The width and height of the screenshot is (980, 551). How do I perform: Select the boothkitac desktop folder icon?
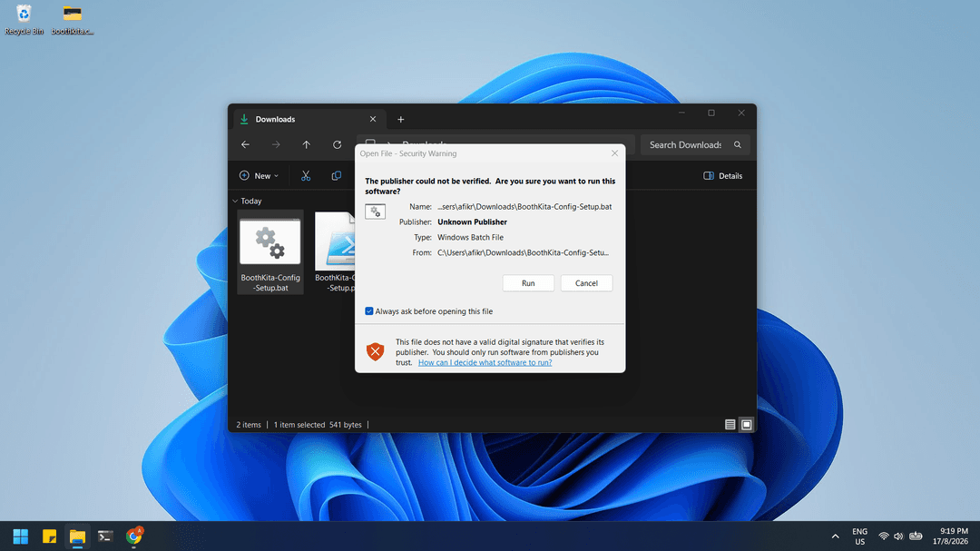[x=73, y=19]
